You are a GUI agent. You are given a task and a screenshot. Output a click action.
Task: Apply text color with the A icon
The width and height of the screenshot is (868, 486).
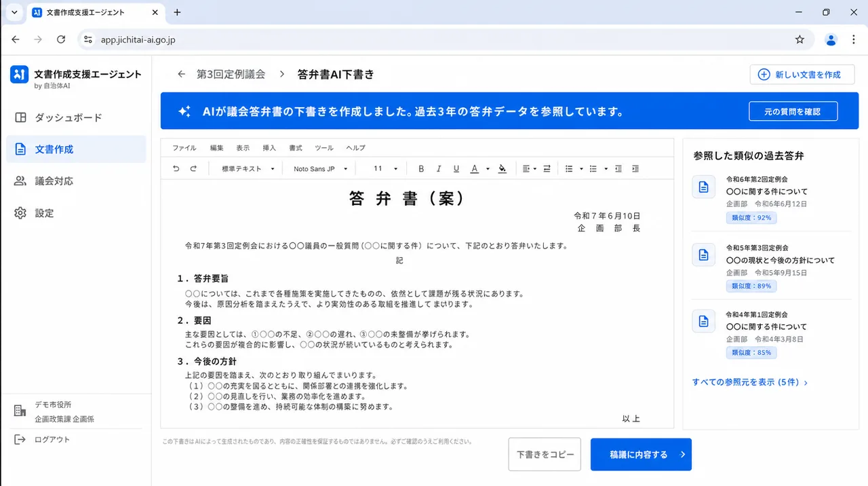click(x=475, y=168)
